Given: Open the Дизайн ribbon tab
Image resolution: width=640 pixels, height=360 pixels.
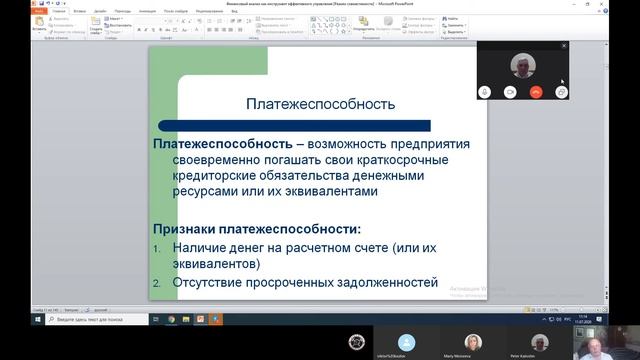Looking at the screenshot, I should point(100,11).
